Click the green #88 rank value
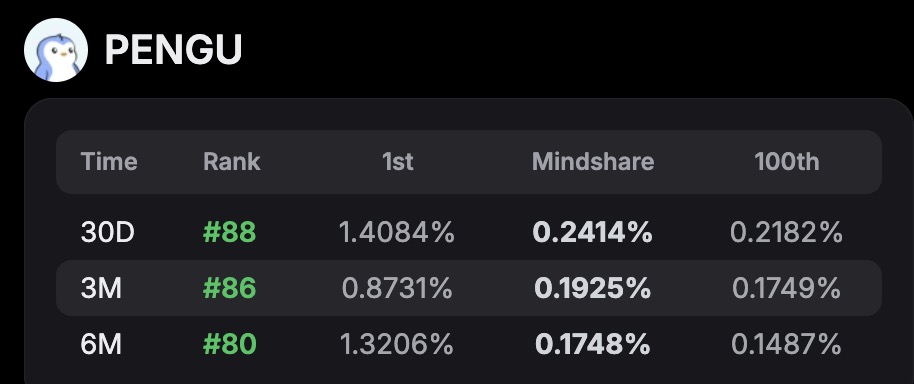Screen dimensions: 914x384 click(x=230, y=232)
